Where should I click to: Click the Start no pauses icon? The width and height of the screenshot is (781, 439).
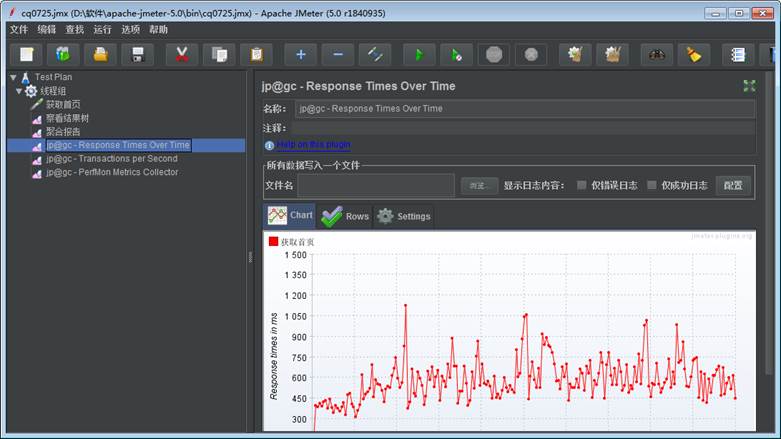pyautogui.click(x=456, y=54)
